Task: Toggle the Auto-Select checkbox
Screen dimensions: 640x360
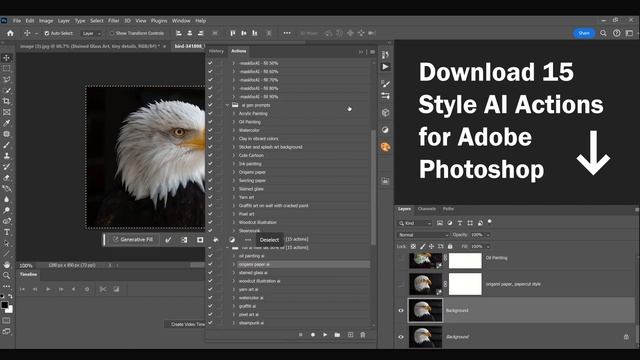Action: (47, 33)
